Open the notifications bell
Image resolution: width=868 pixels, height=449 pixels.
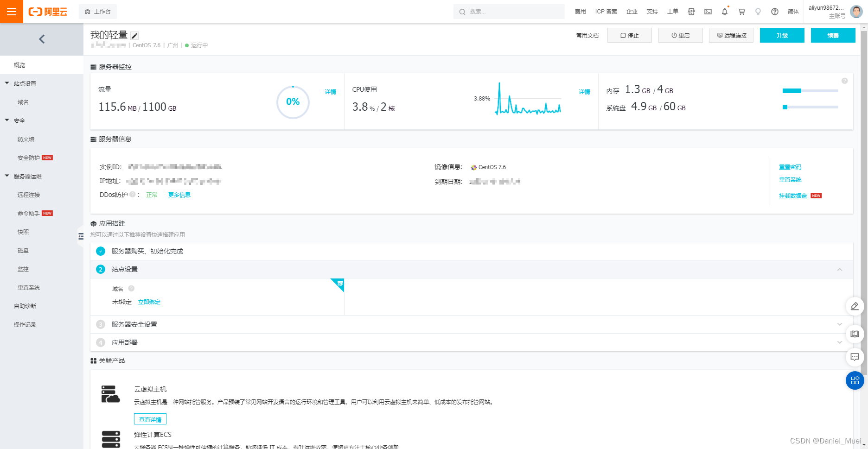(x=725, y=12)
